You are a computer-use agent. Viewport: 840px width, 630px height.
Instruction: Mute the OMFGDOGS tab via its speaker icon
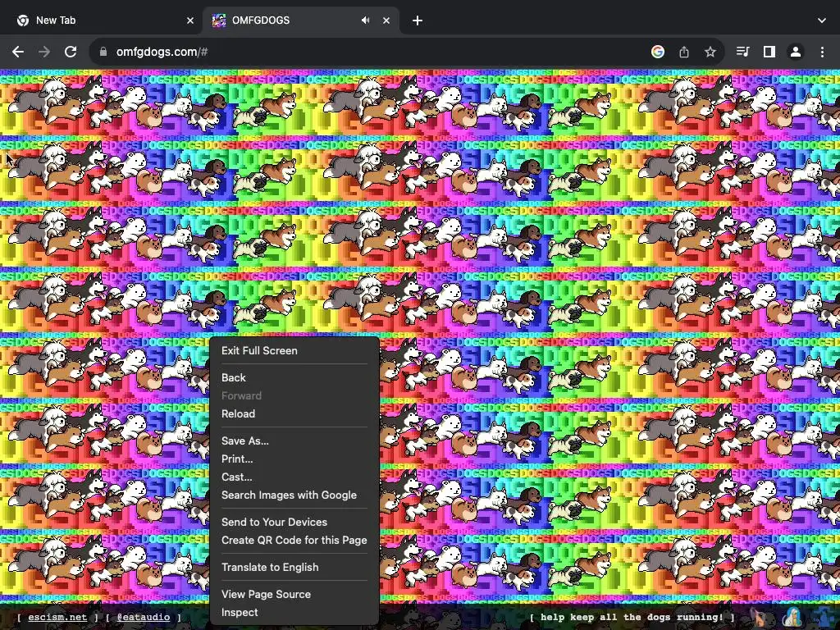[365, 21]
